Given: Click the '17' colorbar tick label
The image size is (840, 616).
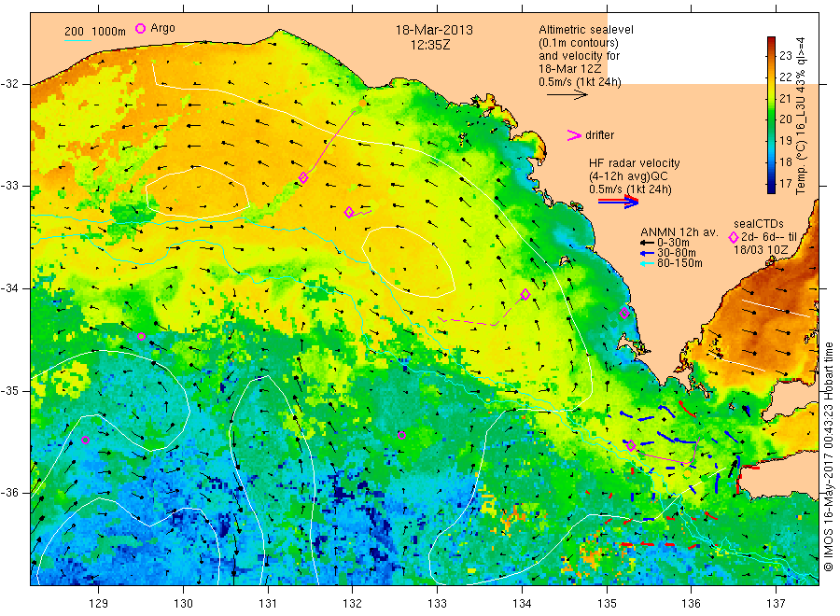Looking at the screenshot, I should 785,183.
